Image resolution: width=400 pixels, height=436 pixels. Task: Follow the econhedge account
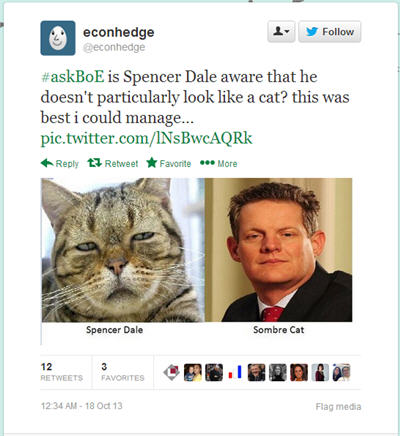pyautogui.click(x=330, y=32)
